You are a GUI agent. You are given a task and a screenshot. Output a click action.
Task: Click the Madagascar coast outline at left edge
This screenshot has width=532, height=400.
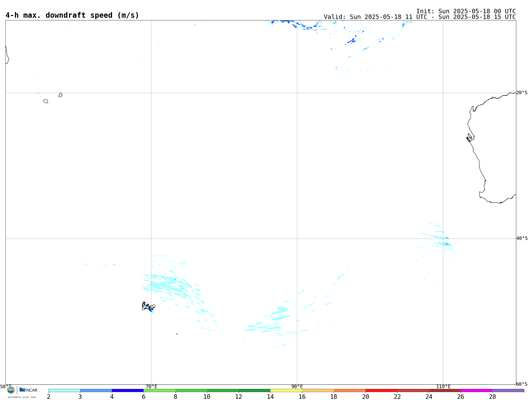pos(7,55)
